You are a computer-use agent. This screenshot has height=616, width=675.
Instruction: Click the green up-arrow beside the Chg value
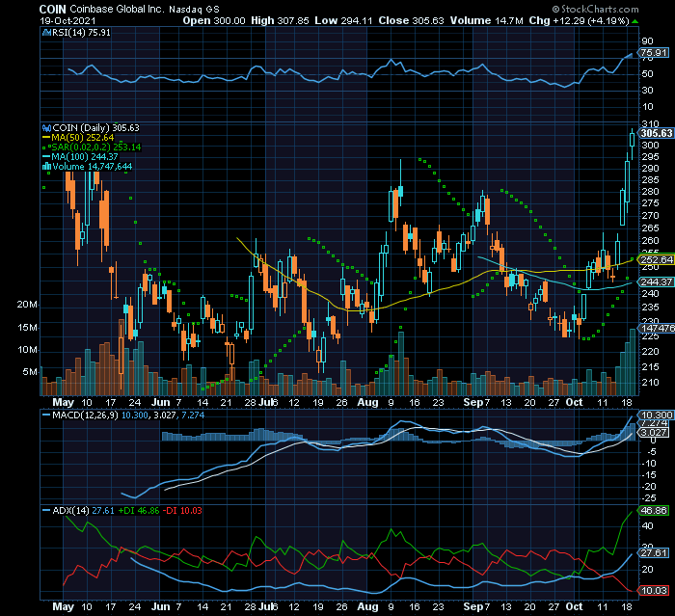click(x=634, y=21)
